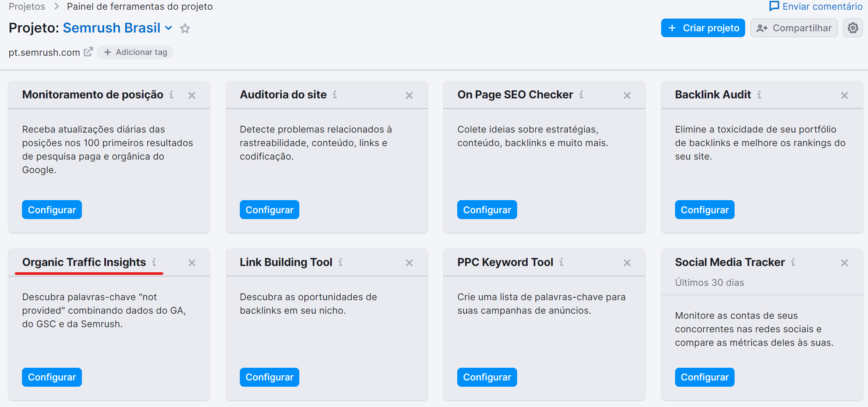Screen dimensions: 868x407
Task: Favorite the project with the star icon
Action: [x=184, y=29]
